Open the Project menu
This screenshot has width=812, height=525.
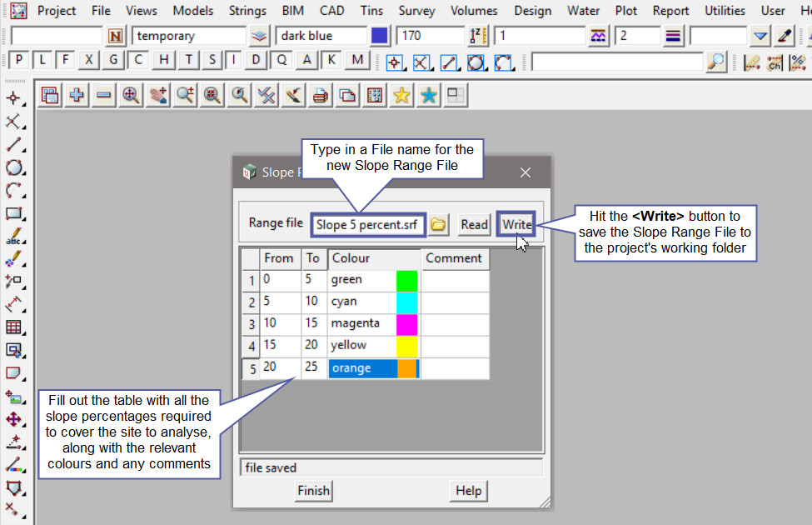click(x=57, y=10)
